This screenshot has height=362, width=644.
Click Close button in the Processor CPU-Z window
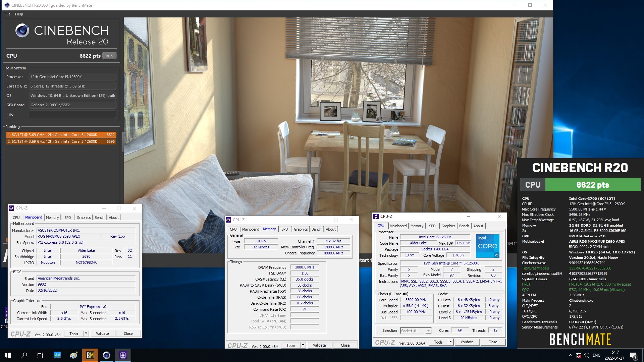click(493, 342)
